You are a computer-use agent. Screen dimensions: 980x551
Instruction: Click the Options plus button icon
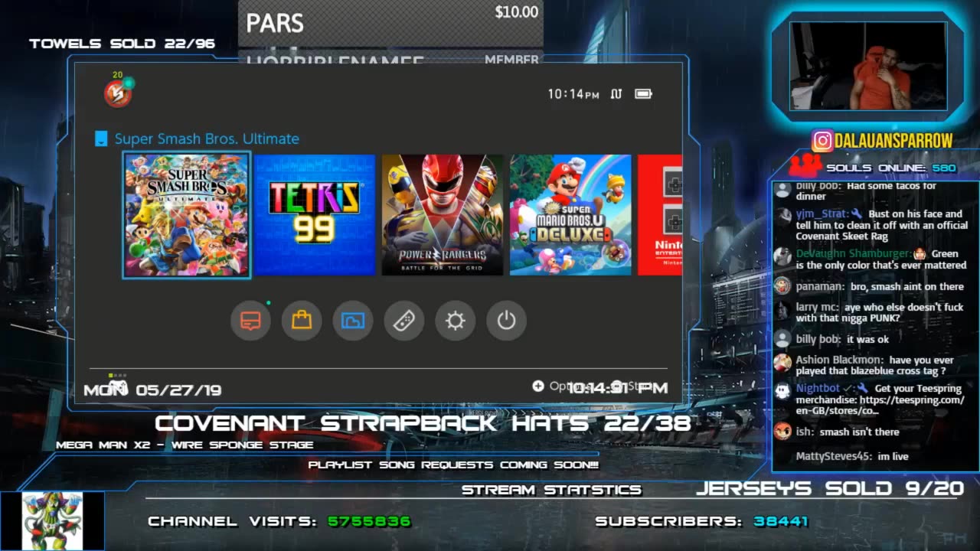538,386
